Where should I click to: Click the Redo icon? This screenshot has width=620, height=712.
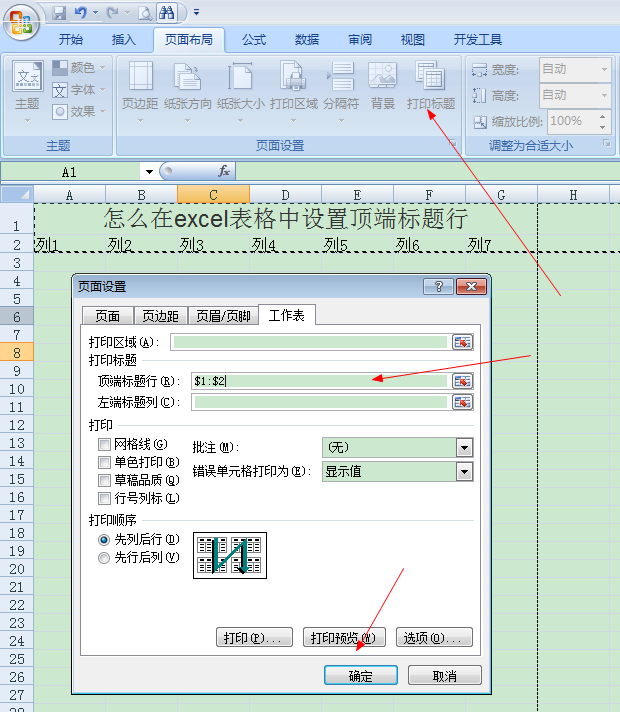(x=112, y=13)
